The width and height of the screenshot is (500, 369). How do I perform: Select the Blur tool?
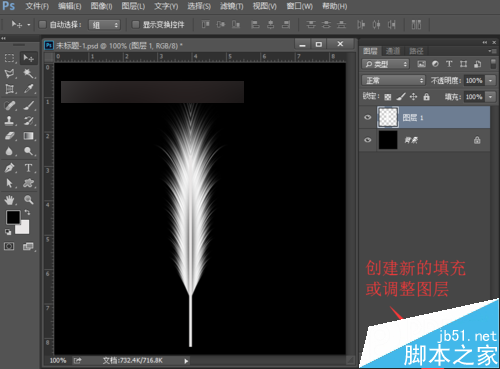(9, 151)
